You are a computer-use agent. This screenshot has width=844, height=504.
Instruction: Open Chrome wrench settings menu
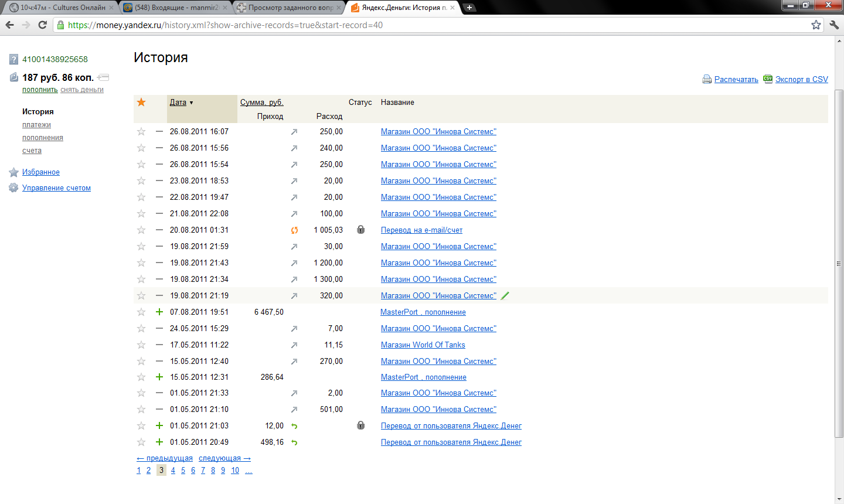coord(834,25)
